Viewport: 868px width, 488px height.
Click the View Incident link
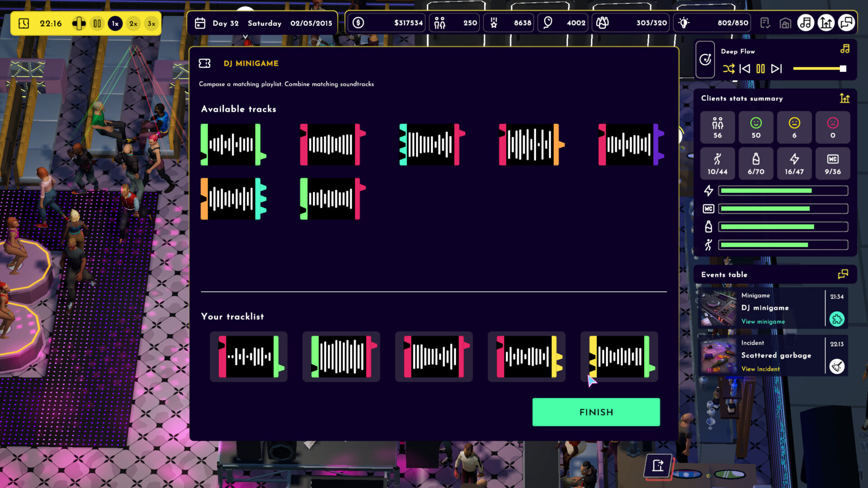[760, 369]
